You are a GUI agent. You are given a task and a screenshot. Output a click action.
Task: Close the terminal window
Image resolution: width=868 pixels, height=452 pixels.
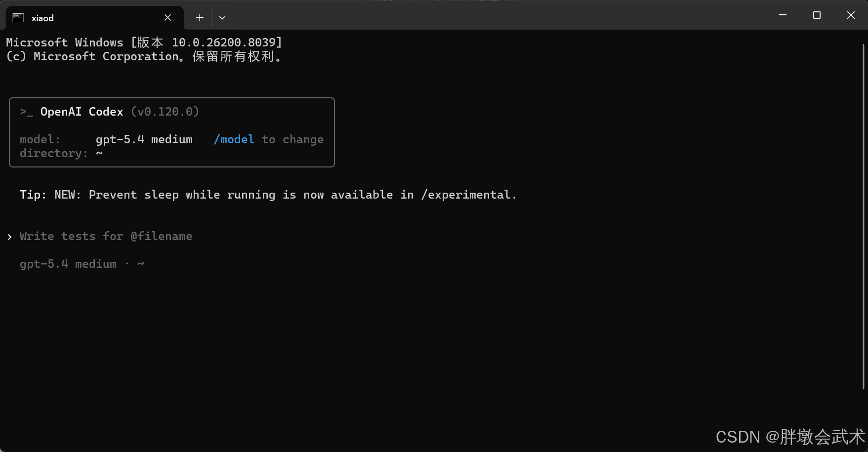(x=851, y=15)
